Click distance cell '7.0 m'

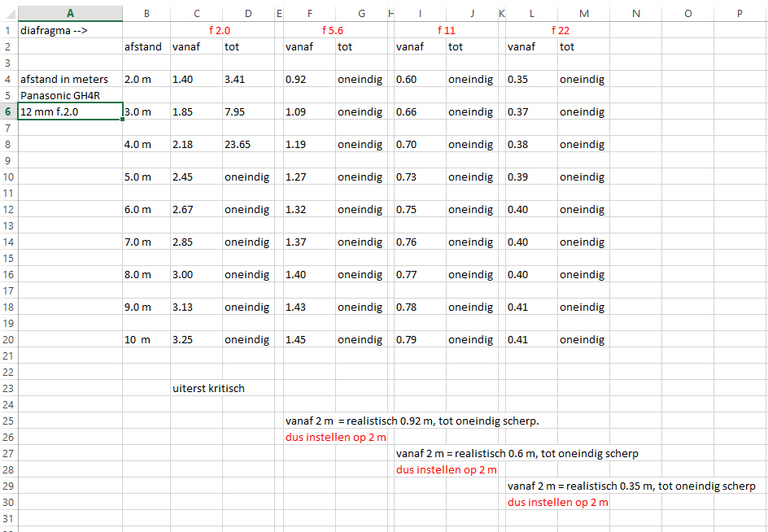[x=146, y=242]
